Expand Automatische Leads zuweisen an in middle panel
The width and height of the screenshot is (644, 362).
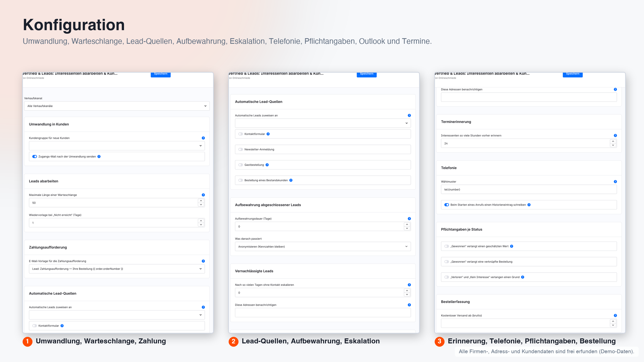(x=323, y=123)
